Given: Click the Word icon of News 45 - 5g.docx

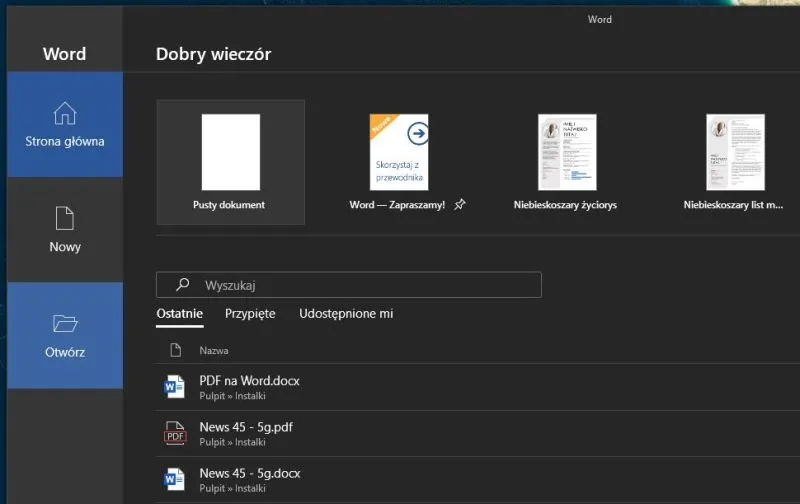Looking at the screenshot, I should 174,480.
